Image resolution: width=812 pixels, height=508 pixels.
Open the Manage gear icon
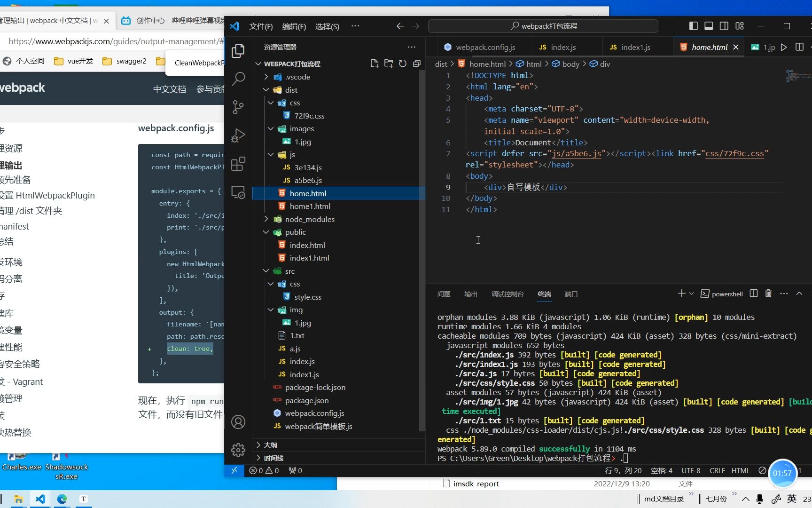[238, 450]
